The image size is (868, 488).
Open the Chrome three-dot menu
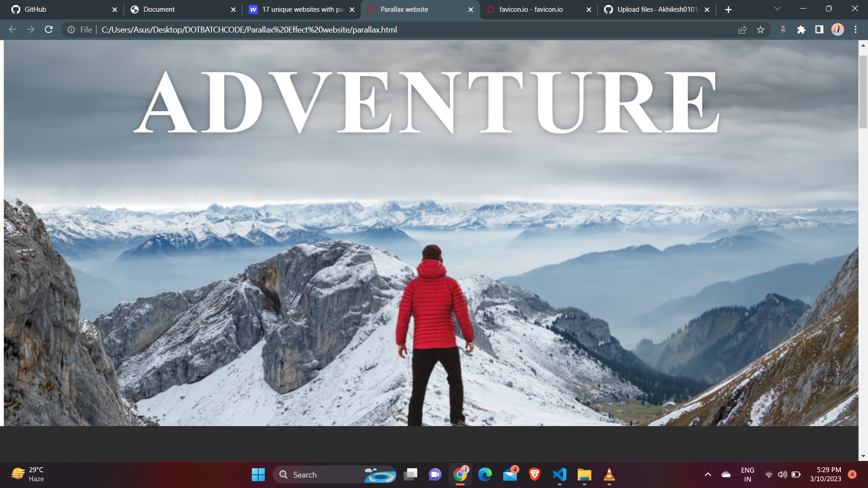click(x=855, y=29)
